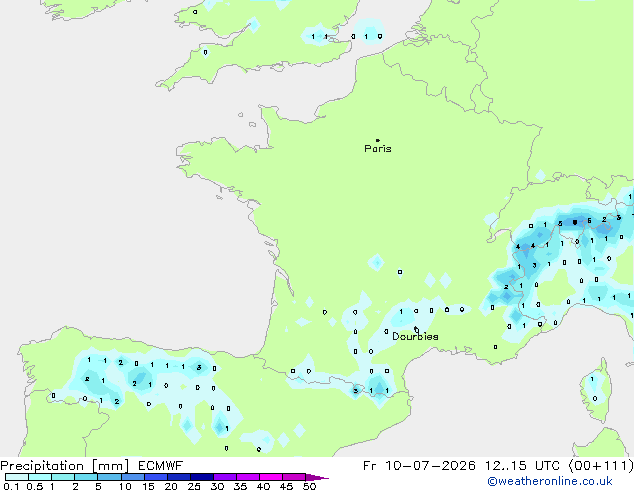Screen dimensions: 634x490
Task: Pick the 45–50 mm legend swatch
Action: coord(294,477)
